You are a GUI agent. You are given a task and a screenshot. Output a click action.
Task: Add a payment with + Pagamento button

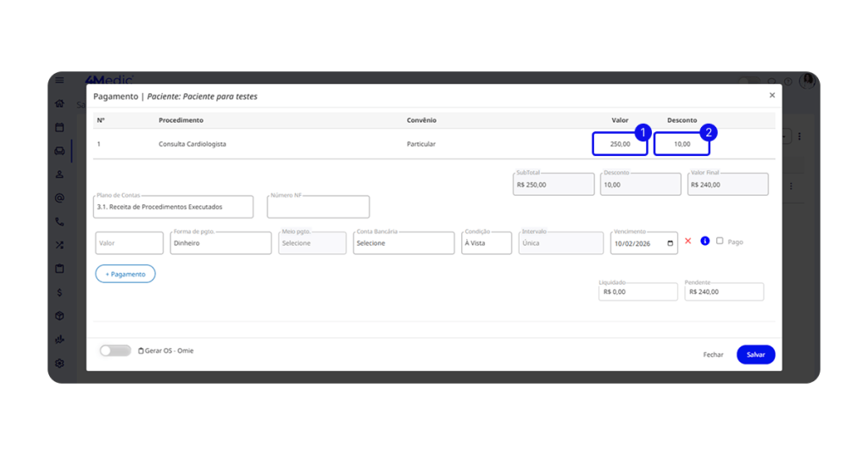[125, 275]
